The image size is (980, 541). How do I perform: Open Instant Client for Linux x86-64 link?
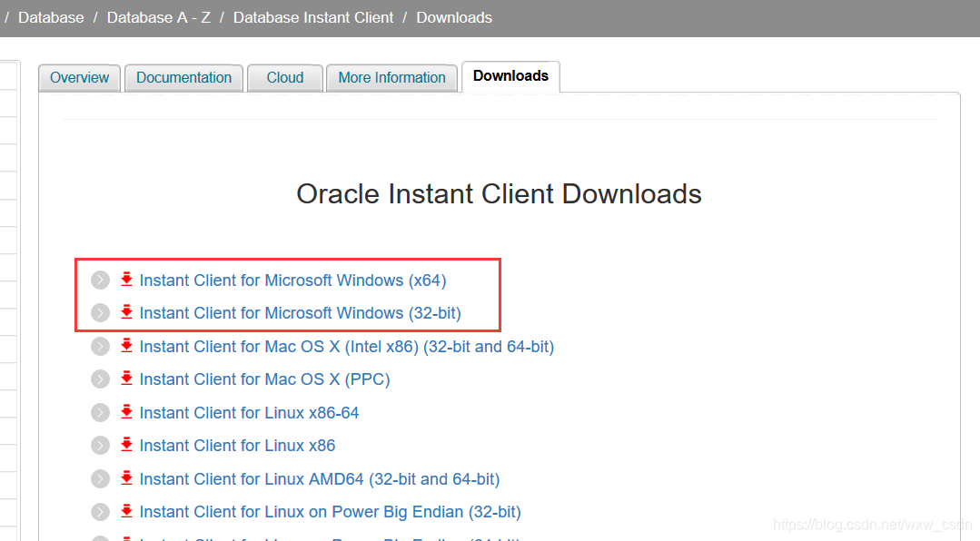coord(249,413)
